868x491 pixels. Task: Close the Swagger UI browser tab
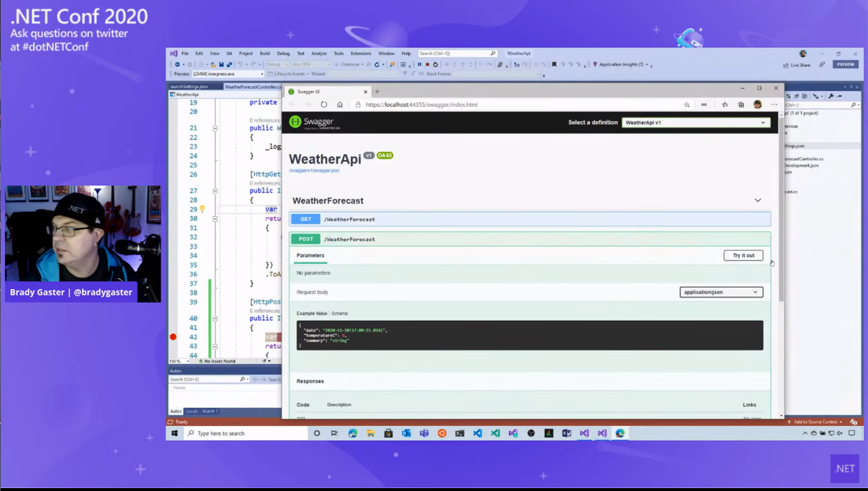(366, 92)
